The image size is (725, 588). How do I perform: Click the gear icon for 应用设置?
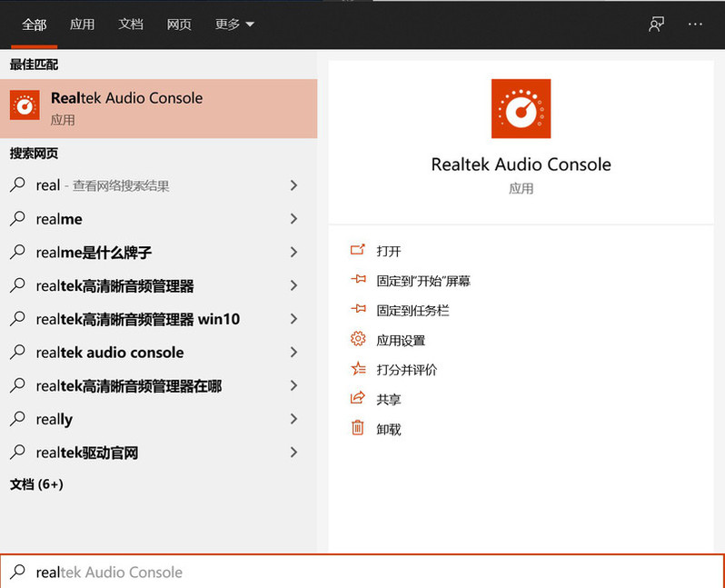(358, 340)
